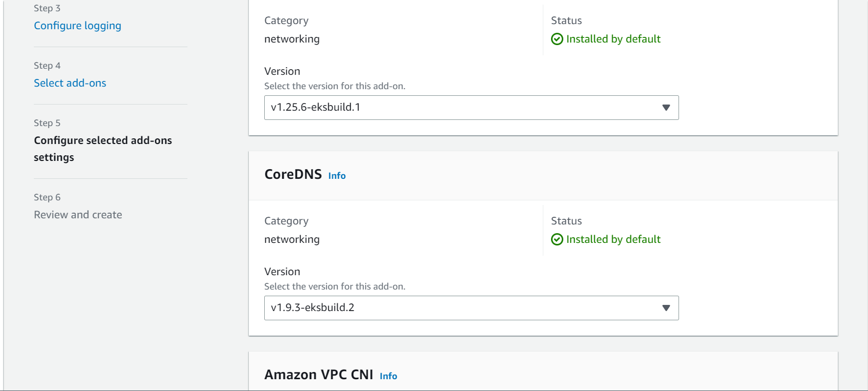Open the Amazon VPC CNI Info link
Image resolution: width=868 pixels, height=391 pixels.
(x=388, y=376)
